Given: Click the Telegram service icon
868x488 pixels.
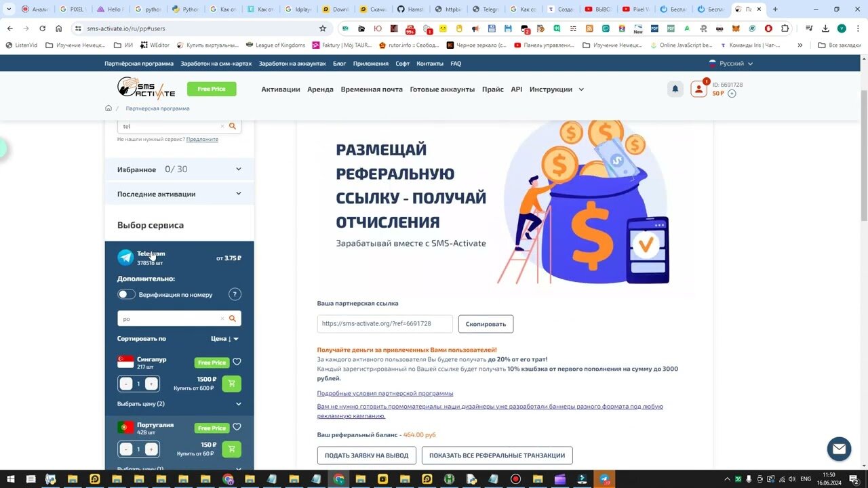Looking at the screenshot, I should pyautogui.click(x=125, y=258).
